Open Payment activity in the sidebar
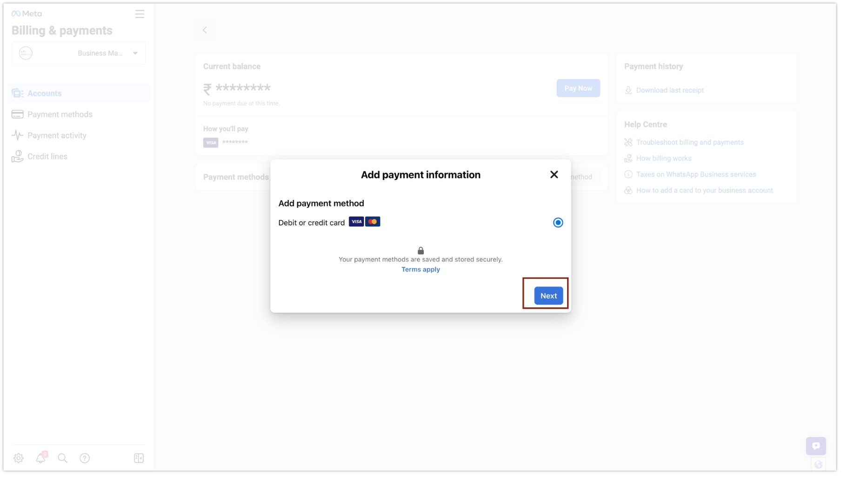The width and height of the screenshot is (868, 502). coord(56,135)
